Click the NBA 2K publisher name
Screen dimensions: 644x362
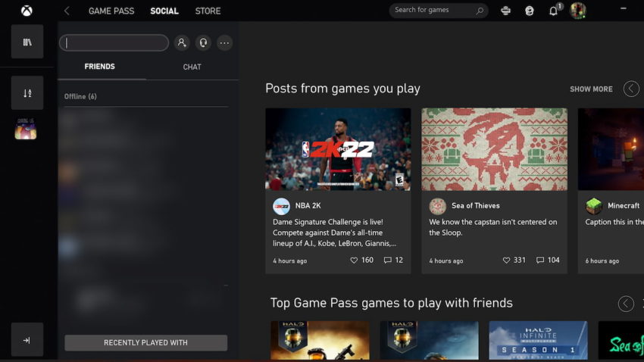point(308,206)
